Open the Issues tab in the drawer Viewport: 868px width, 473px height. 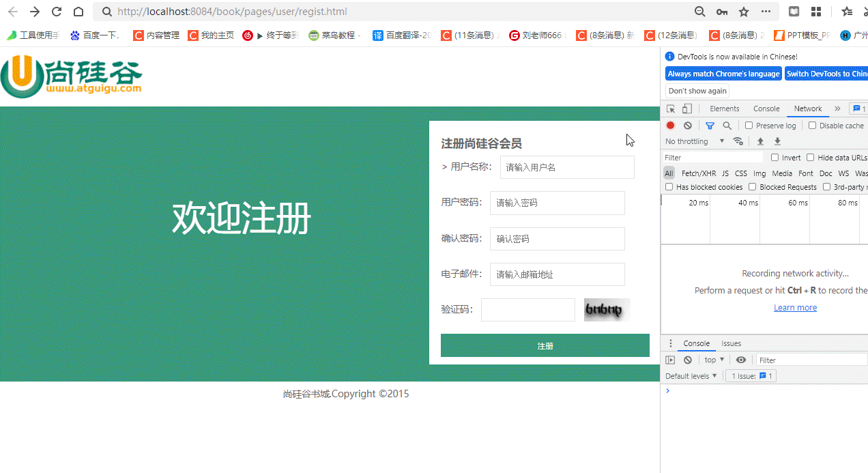pyautogui.click(x=731, y=343)
